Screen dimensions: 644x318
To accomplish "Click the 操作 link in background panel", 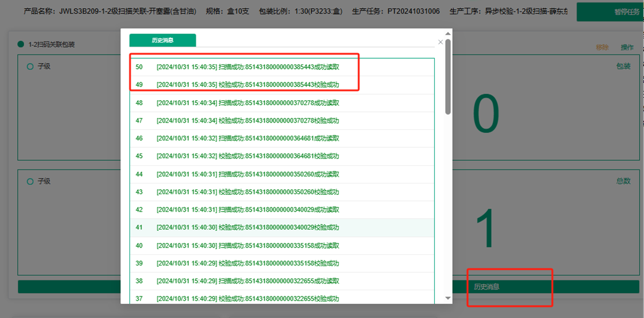I will point(627,47).
